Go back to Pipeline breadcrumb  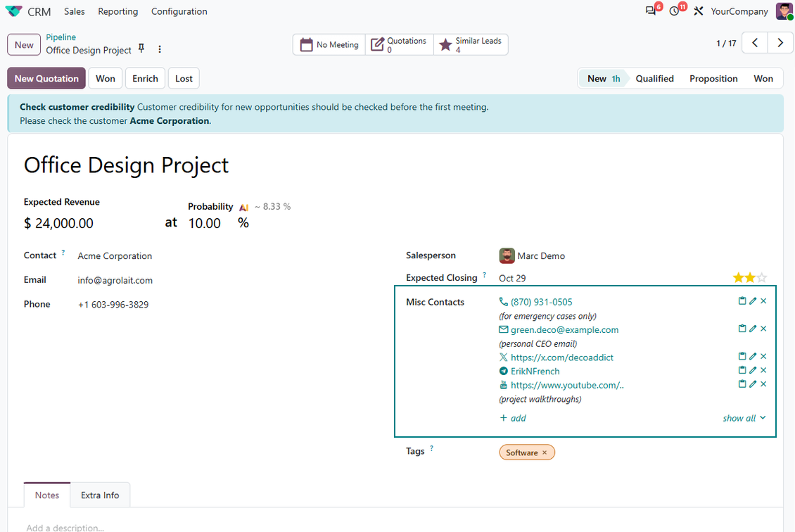tap(61, 37)
